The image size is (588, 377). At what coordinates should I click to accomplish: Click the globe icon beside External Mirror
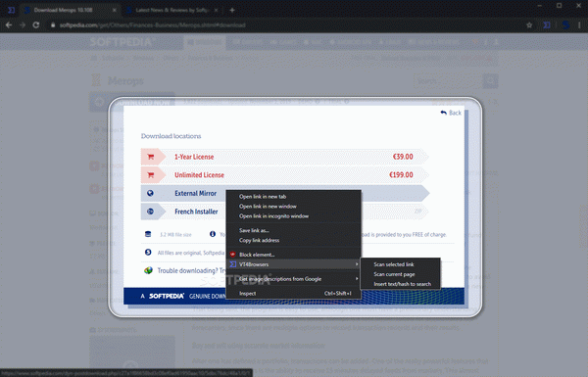pyautogui.click(x=150, y=193)
